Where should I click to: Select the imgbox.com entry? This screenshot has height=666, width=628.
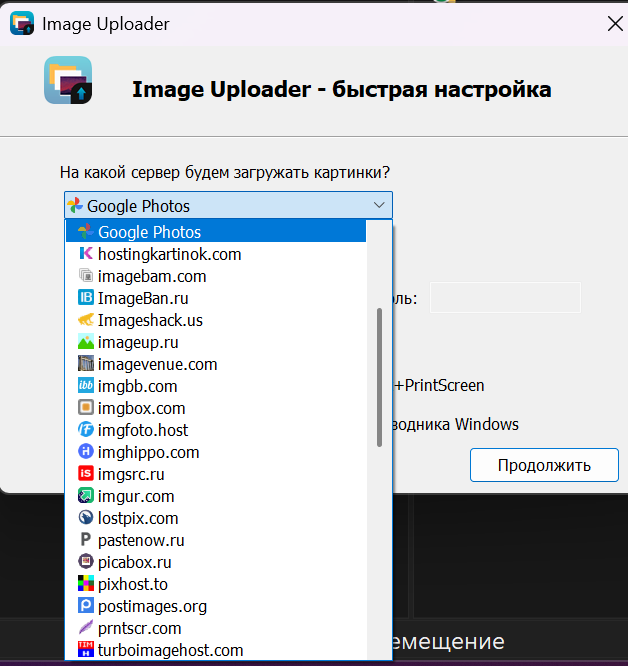[x=216, y=408]
